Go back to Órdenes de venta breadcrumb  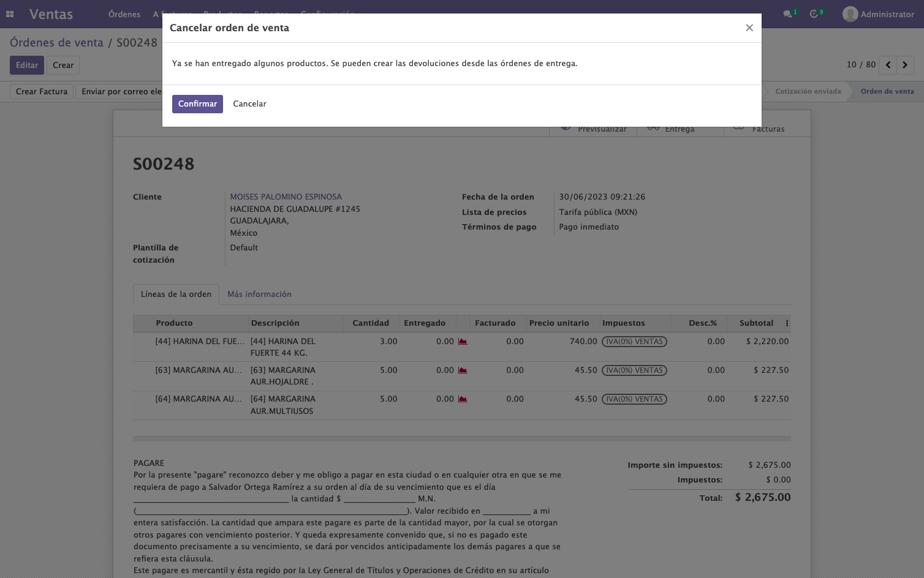56,43
